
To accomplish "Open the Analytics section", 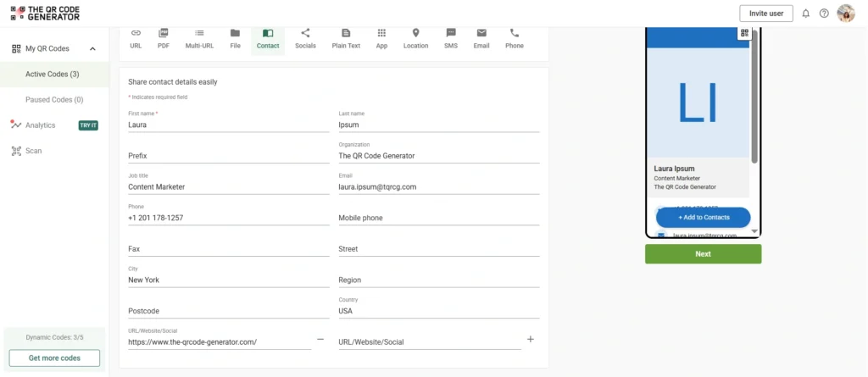I will (x=41, y=125).
